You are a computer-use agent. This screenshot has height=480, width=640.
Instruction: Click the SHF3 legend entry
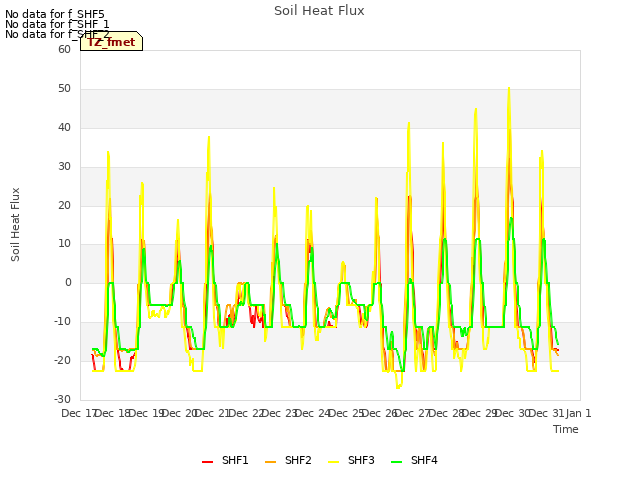coord(351,460)
